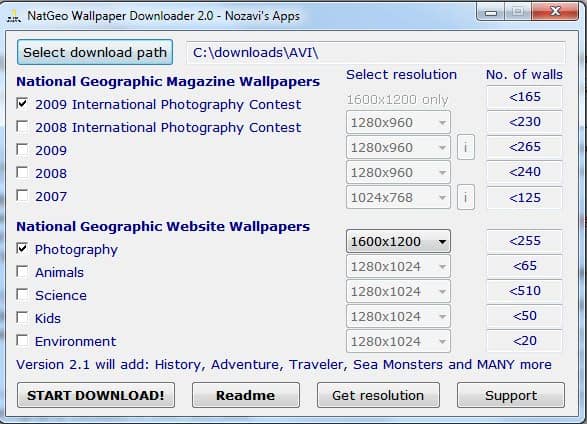Open the Readme button
The image size is (587, 424).
246,395
